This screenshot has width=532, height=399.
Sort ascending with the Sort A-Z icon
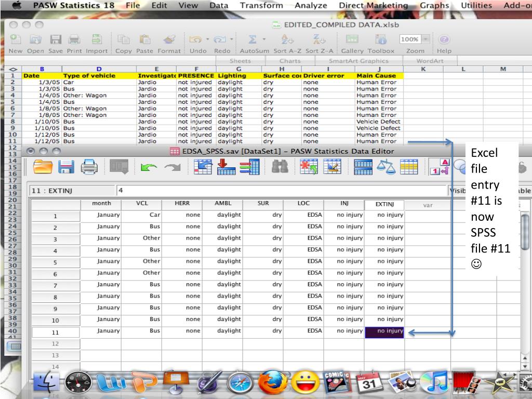click(287, 39)
